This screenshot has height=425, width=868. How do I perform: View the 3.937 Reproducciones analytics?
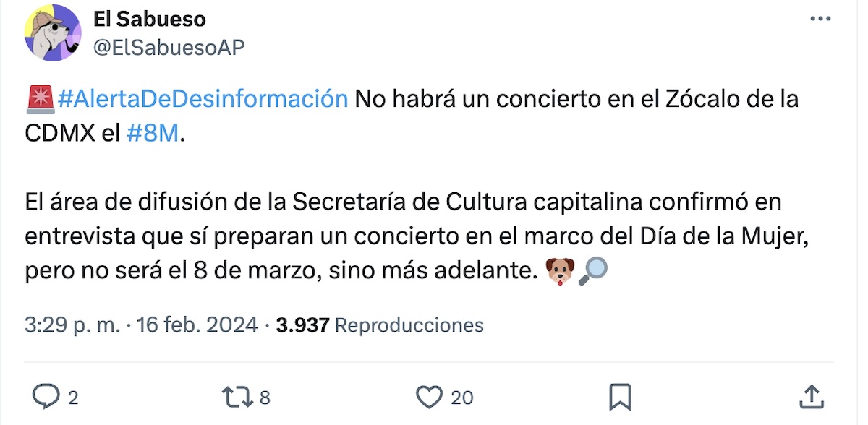point(380,325)
